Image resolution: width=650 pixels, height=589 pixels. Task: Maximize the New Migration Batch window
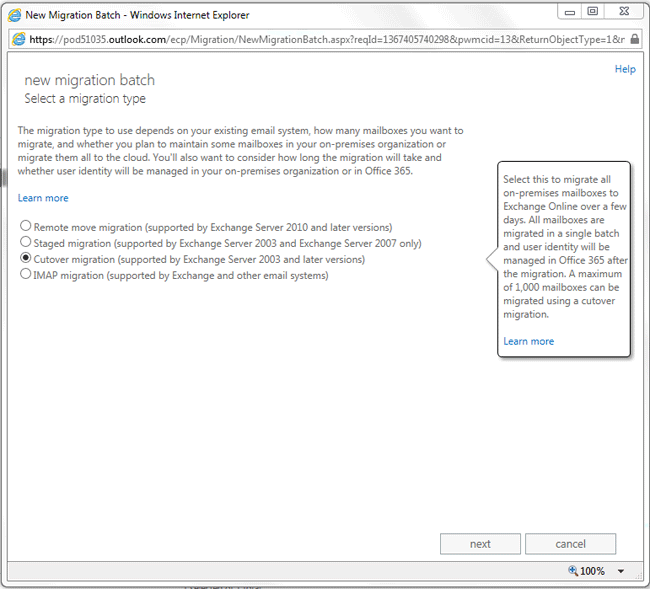tap(593, 12)
